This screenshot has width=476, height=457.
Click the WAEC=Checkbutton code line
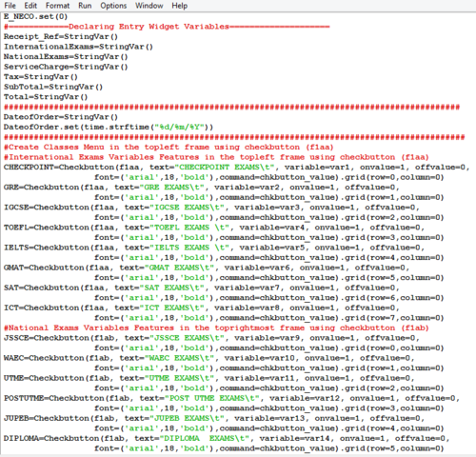208,358
